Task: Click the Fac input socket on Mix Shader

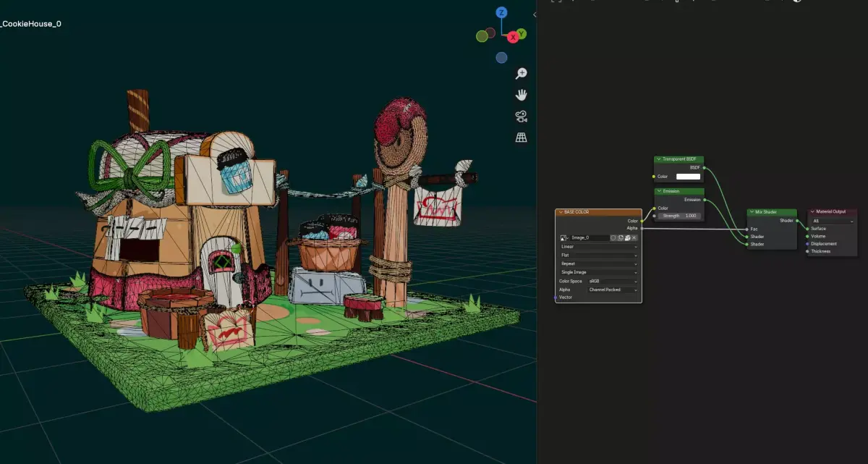Action: tap(746, 229)
